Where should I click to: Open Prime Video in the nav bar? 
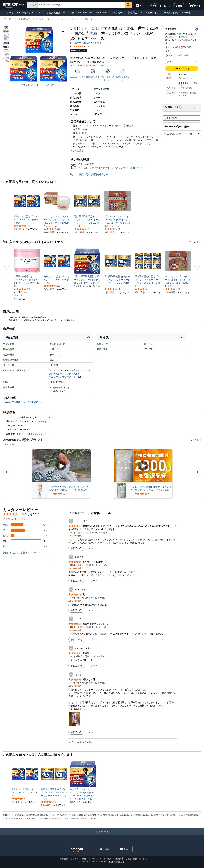[102, 13]
